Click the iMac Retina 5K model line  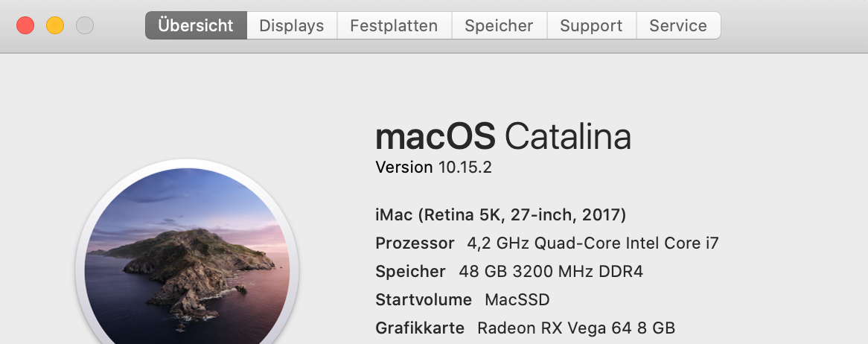click(x=500, y=215)
